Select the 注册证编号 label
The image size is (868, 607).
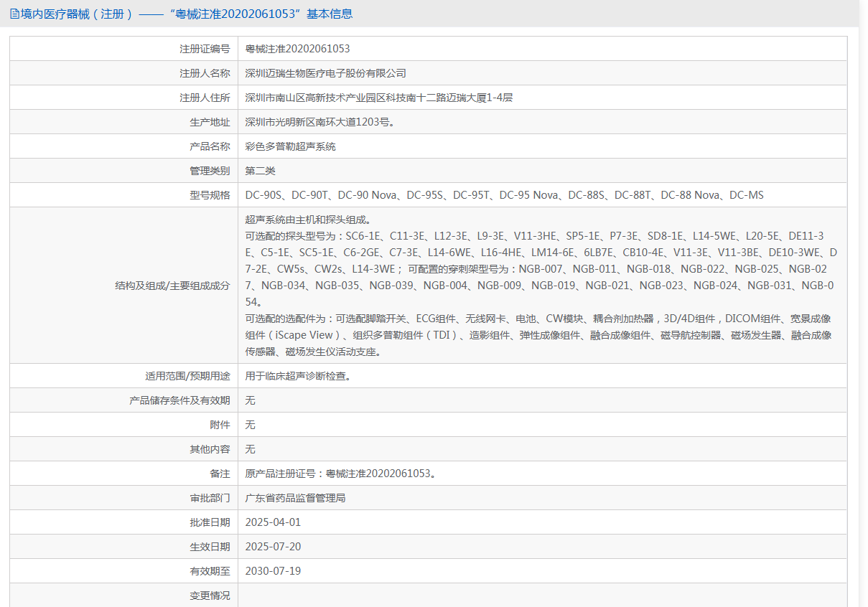[205, 49]
